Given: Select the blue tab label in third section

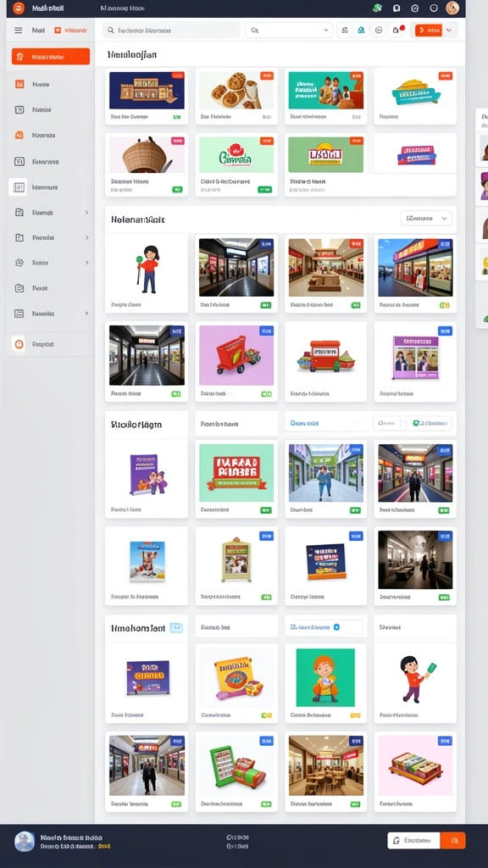Looking at the screenshot, I should (x=304, y=424).
